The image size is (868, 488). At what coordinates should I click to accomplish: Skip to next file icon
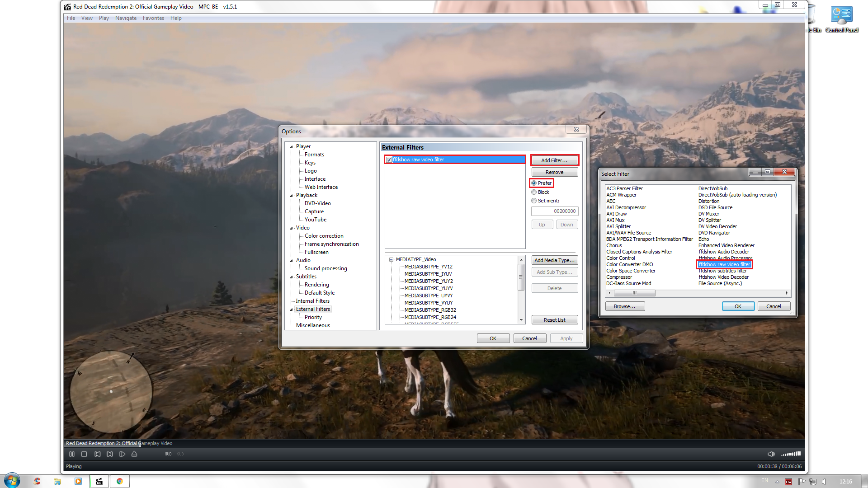point(110,454)
